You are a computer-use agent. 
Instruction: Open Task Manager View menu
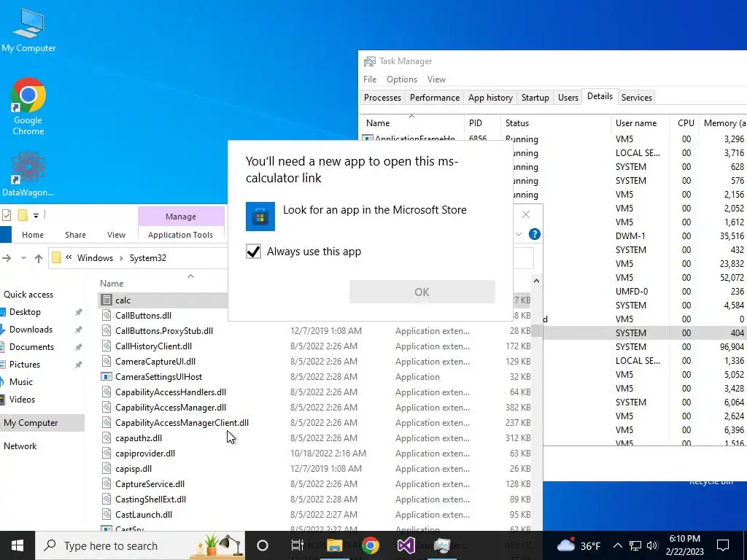(x=436, y=79)
